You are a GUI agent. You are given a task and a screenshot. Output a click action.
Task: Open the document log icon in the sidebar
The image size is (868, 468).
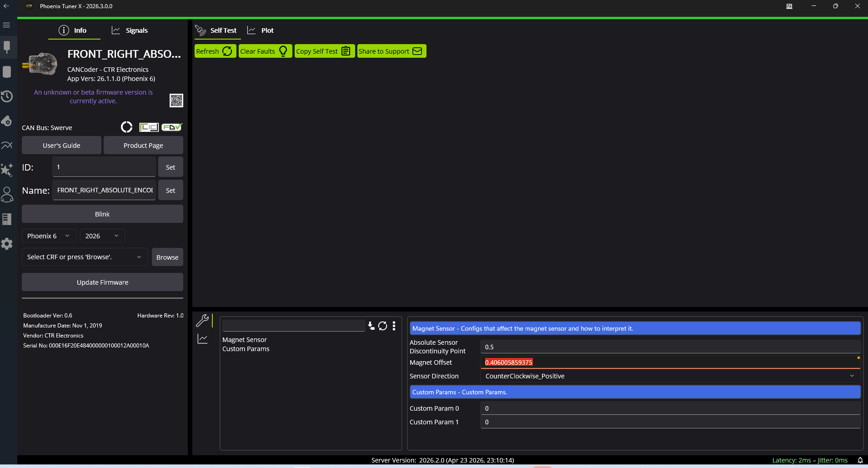coord(7,219)
